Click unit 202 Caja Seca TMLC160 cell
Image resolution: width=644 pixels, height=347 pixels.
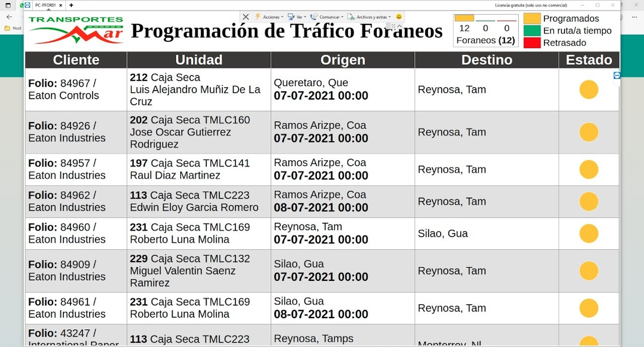pos(199,132)
